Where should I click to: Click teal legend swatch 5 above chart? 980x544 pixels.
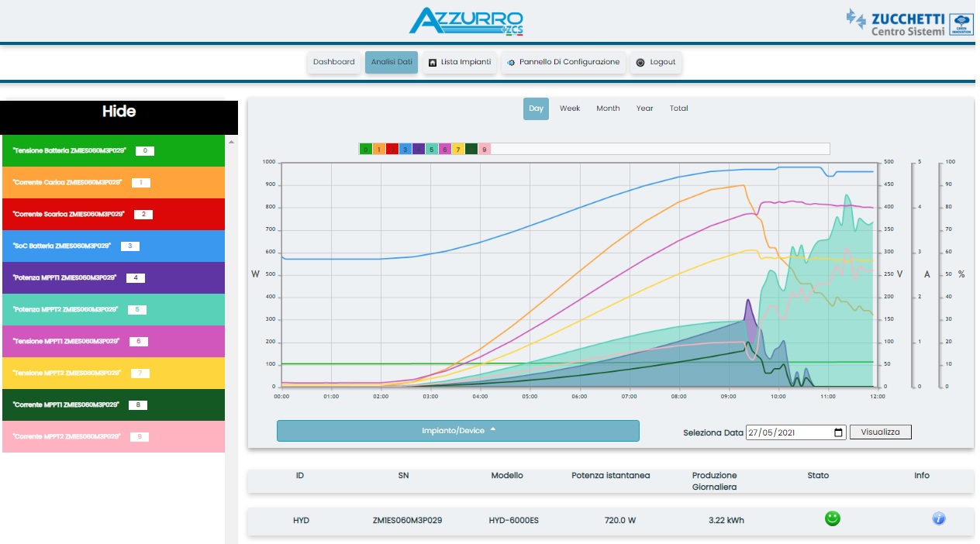432,149
